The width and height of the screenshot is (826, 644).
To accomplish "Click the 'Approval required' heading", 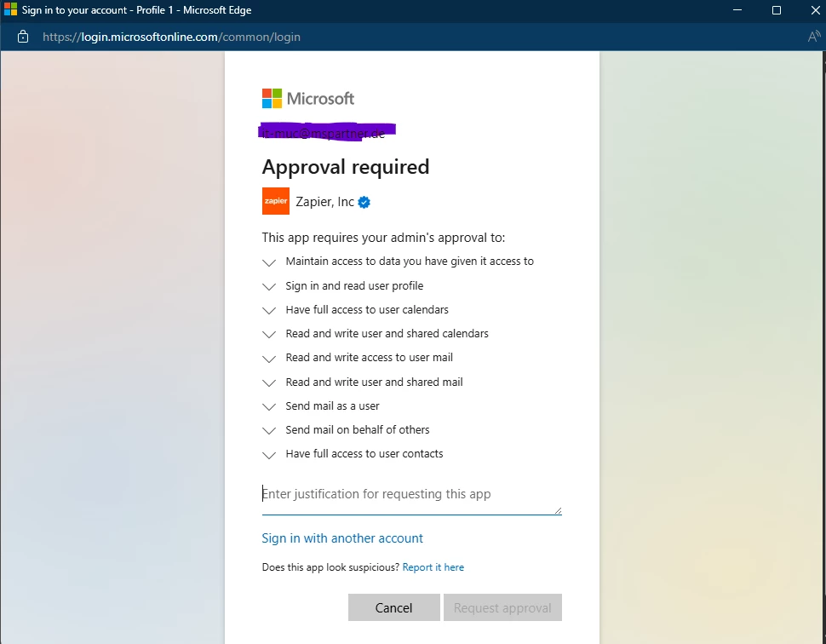I will (x=346, y=166).
